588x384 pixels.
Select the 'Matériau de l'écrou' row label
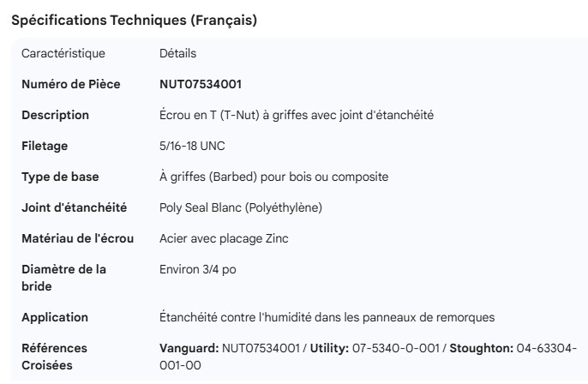tap(77, 238)
